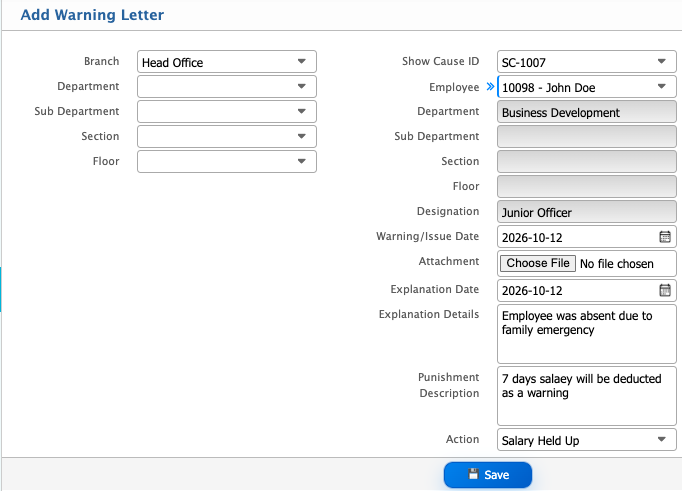Open the Branch dropdown showing Head Office

pos(227,62)
